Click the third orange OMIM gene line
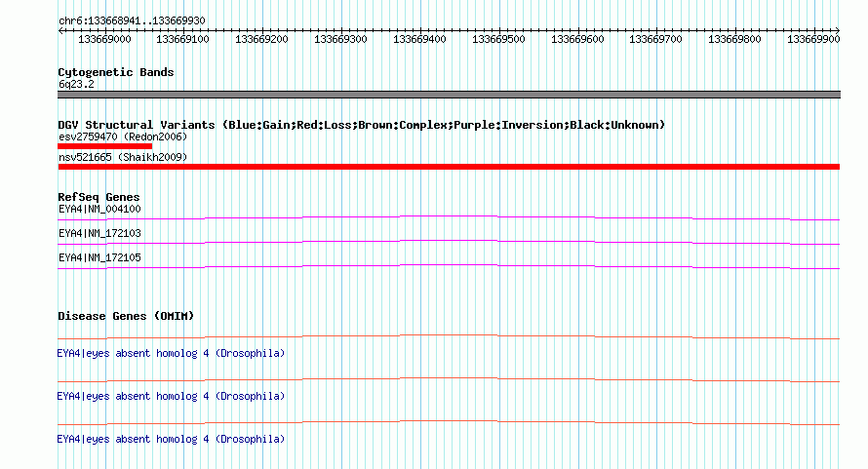 [449, 423]
